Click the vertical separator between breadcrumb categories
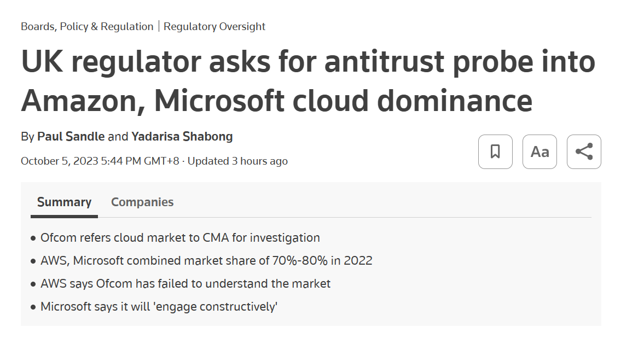This screenshot has height=344, width=644. click(159, 27)
